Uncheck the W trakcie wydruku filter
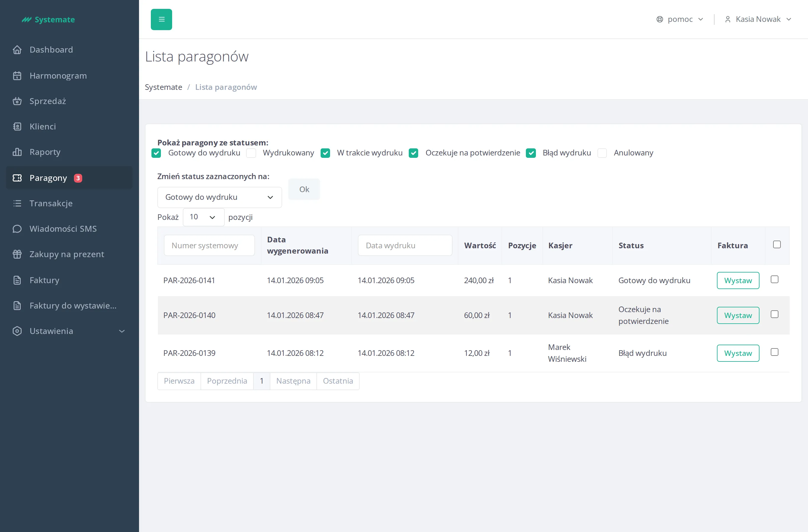Screen dimensions: 808x532 tap(325, 153)
